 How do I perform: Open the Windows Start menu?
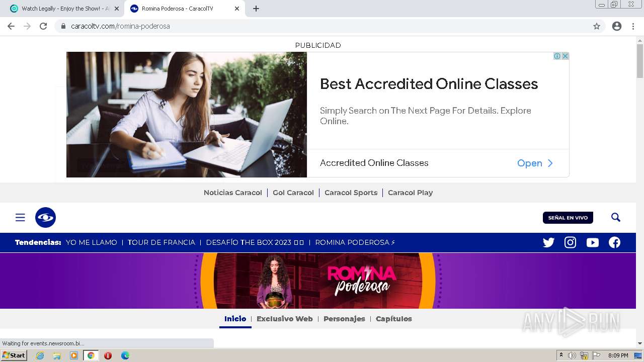tap(14, 355)
